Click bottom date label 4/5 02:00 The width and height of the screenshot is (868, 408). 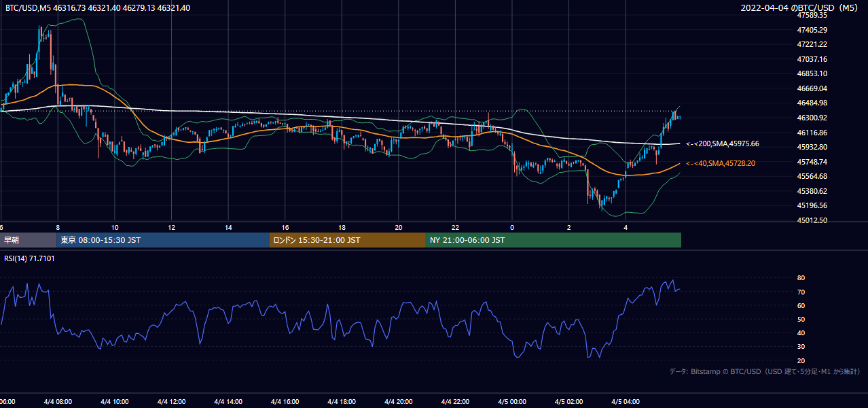click(x=569, y=402)
